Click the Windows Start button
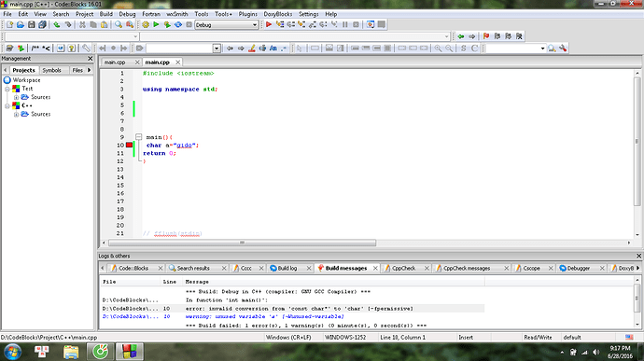This screenshot has height=361, width=644. point(13,352)
